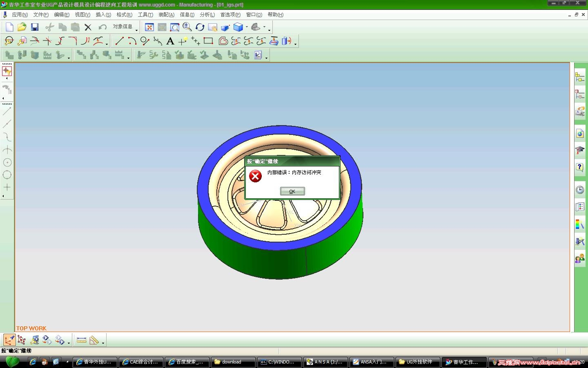Open the 文件(F) menu
The height and width of the screenshot is (368, 588).
pyautogui.click(x=41, y=15)
